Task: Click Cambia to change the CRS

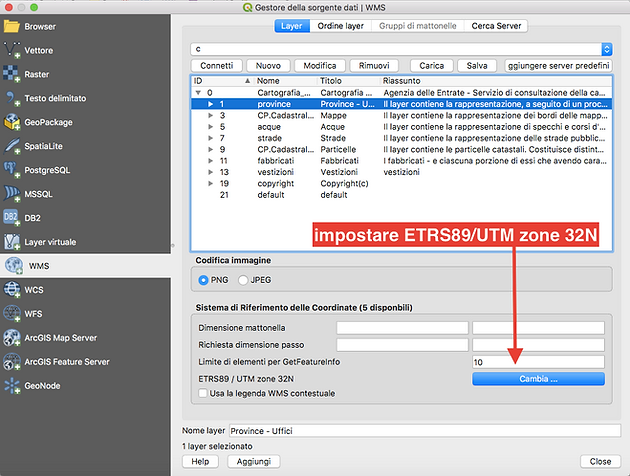Action: click(x=538, y=379)
